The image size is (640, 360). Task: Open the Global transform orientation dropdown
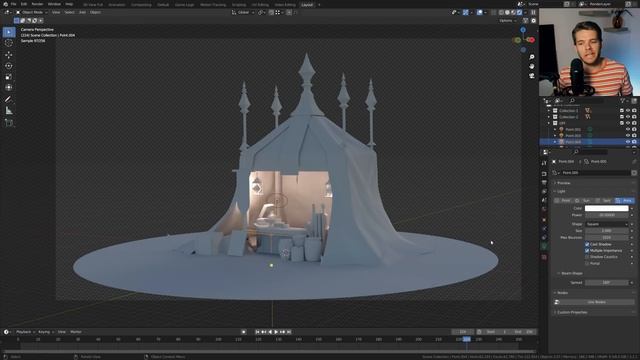pos(243,12)
